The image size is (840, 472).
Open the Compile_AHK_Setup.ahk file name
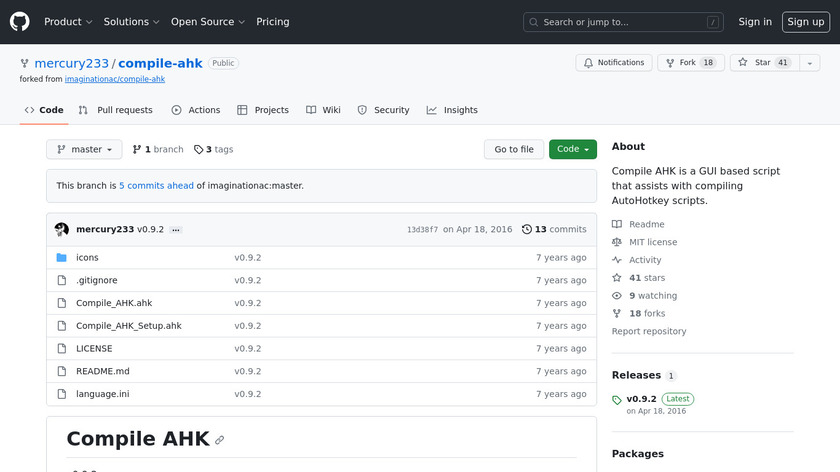pyautogui.click(x=129, y=326)
